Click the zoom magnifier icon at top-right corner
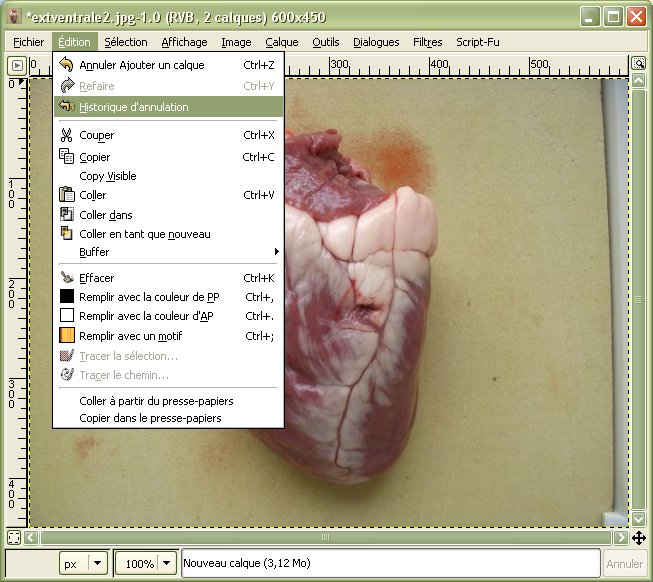653x582 pixels. tap(638, 64)
